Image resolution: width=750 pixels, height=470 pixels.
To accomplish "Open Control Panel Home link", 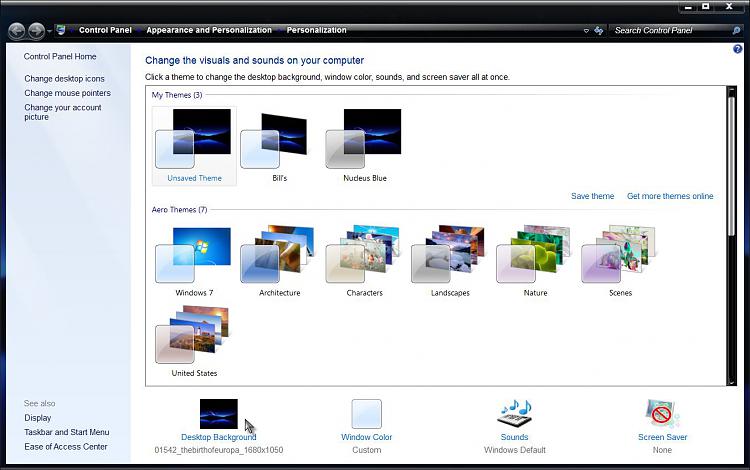I will (x=60, y=56).
